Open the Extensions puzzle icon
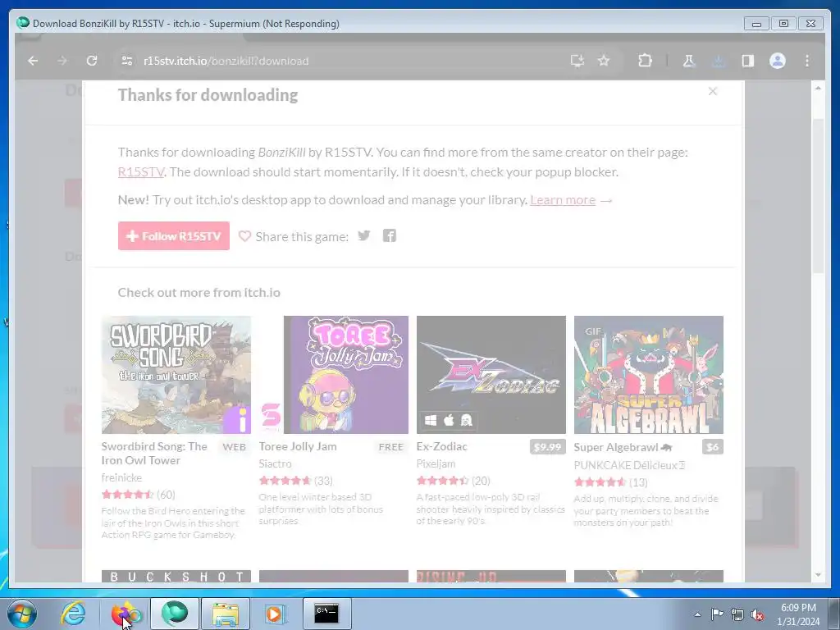The height and width of the screenshot is (630, 840). [x=645, y=61]
